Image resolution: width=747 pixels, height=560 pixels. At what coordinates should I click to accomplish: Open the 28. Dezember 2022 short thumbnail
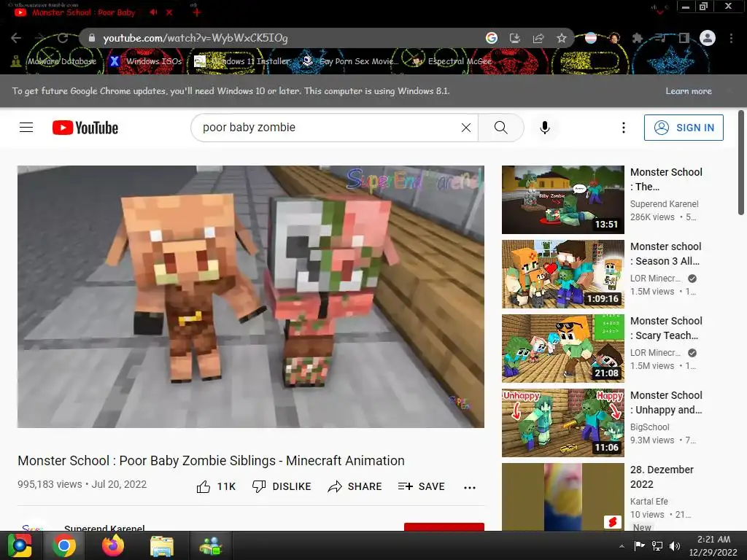point(562,497)
